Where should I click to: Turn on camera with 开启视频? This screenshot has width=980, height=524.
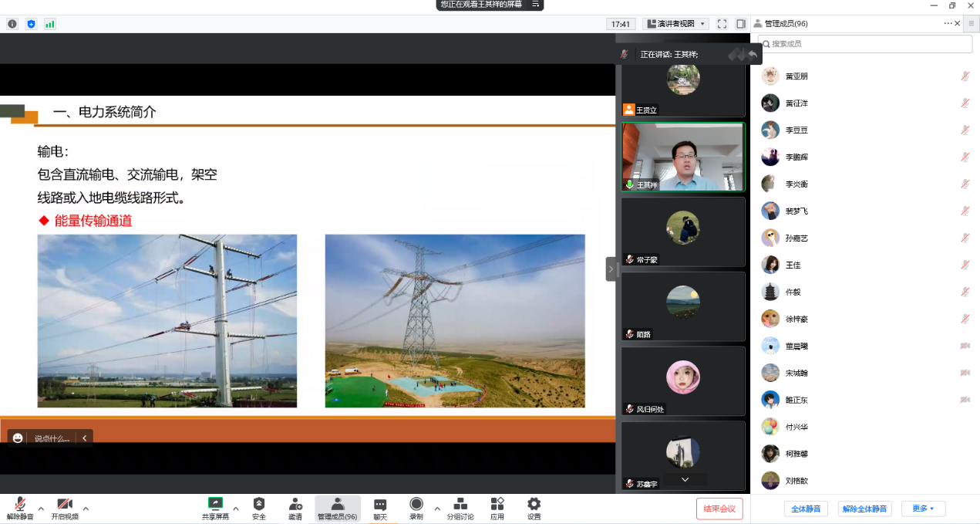tap(65, 504)
